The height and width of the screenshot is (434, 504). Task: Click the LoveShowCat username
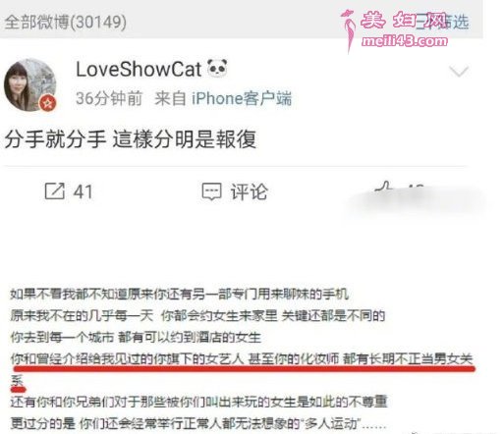[x=139, y=70]
